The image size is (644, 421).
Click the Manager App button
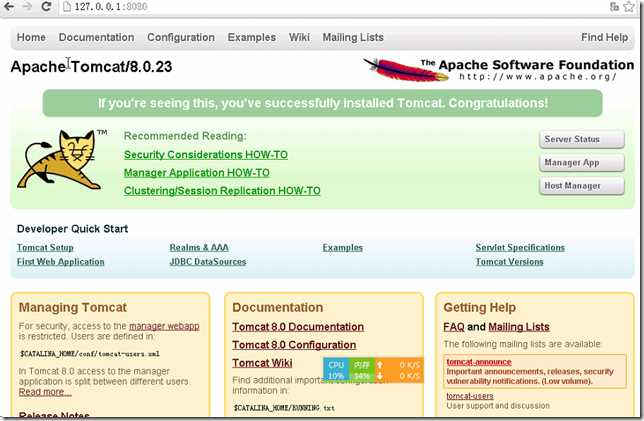pos(582,163)
